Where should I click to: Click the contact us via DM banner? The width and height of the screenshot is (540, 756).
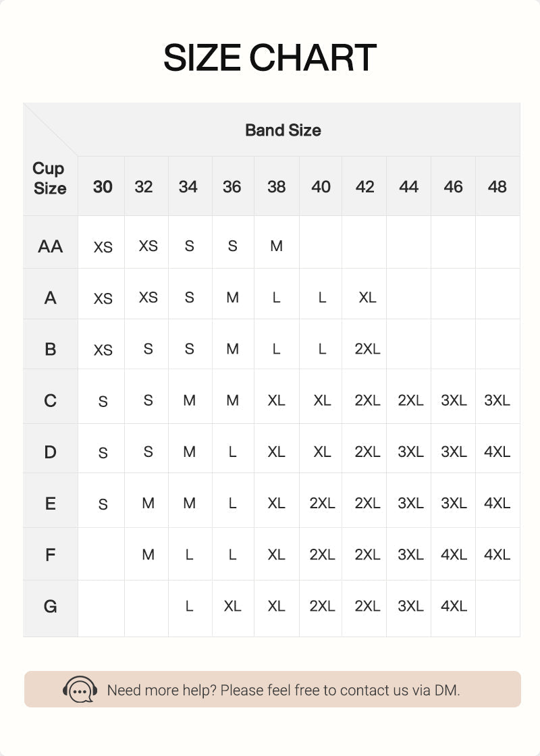(x=273, y=689)
